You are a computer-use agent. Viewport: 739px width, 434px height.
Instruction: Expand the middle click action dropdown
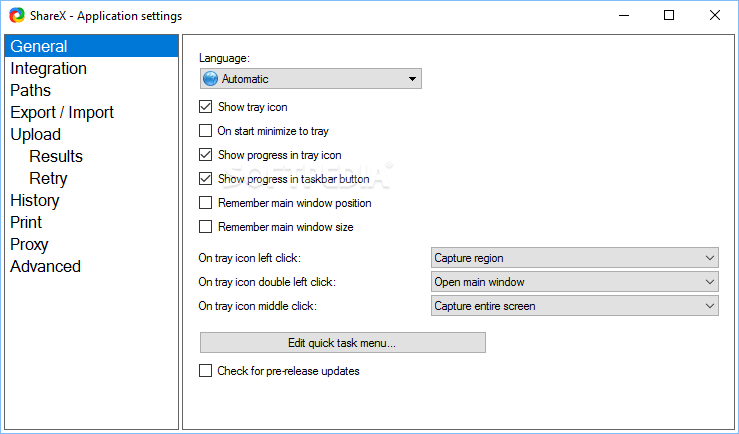pos(575,306)
